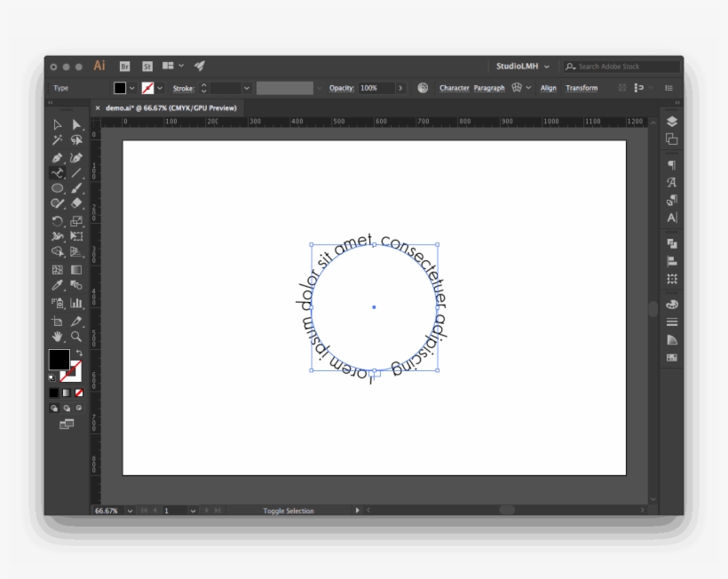This screenshot has width=728, height=579.
Task: Click the Type on a Path tool
Action: [x=57, y=173]
